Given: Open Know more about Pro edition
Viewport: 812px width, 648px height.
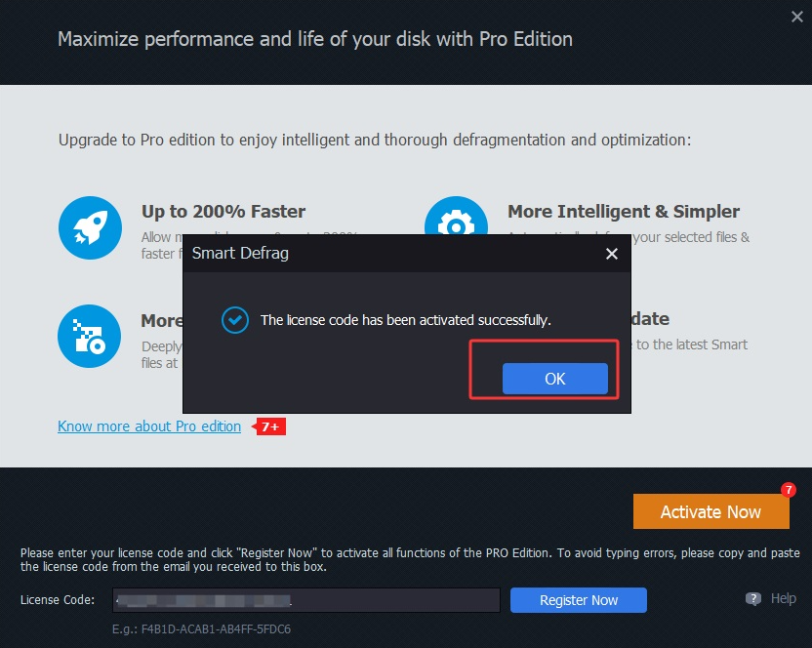Looking at the screenshot, I should 148,426.
